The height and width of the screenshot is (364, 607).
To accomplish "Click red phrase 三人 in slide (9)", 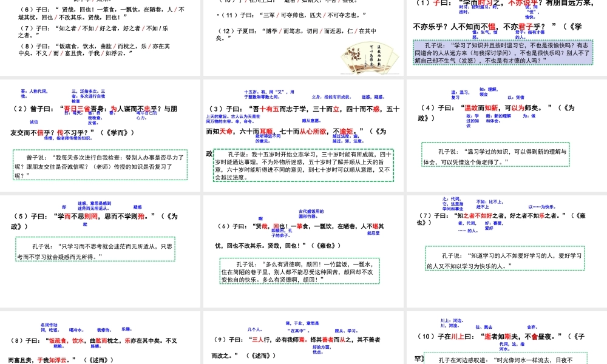I will pyautogui.click(x=257, y=340).
